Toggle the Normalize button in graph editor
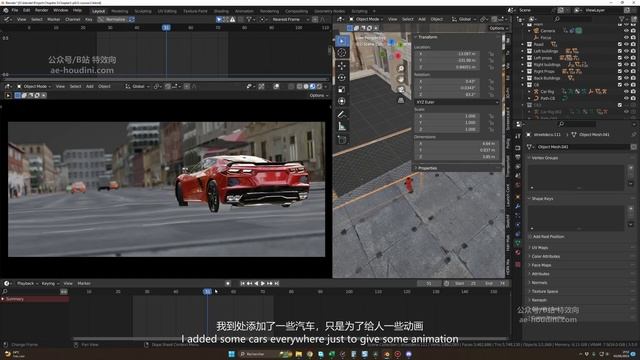The image size is (640, 360). click(113, 19)
